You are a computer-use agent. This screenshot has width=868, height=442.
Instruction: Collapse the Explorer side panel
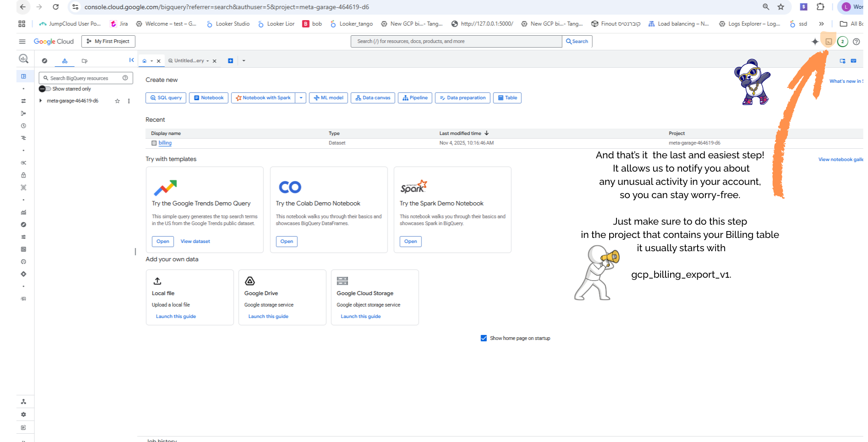pos(131,60)
